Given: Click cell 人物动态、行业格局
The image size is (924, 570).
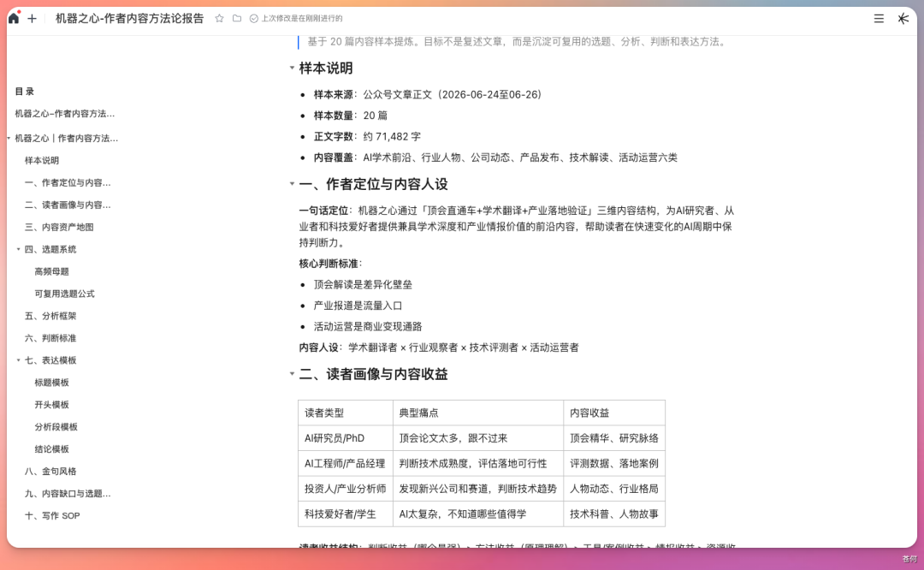Looking at the screenshot, I should 614,489.
